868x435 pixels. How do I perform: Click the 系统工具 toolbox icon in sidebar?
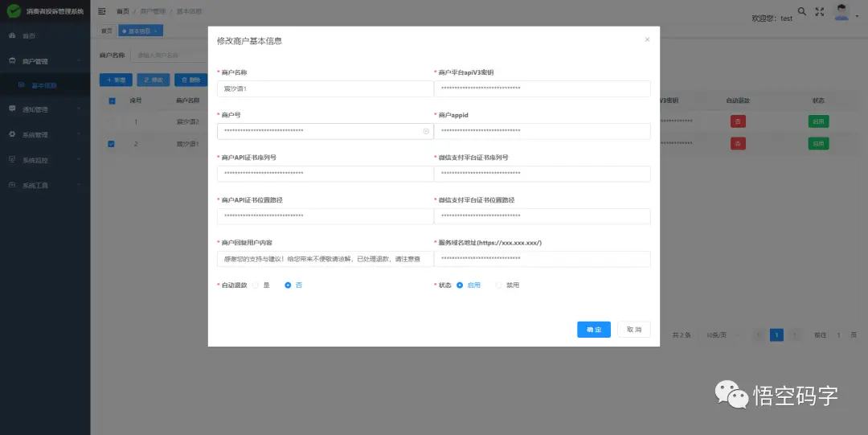pyautogui.click(x=12, y=185)
